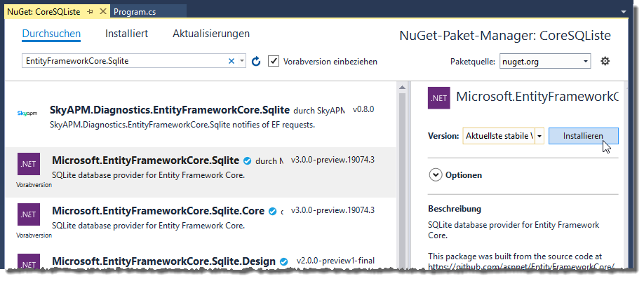The height and width of the screenshot is (281, 644).
Task: Toggle Vorabversion einbeziehen checkbox
Action: point(274,61)
